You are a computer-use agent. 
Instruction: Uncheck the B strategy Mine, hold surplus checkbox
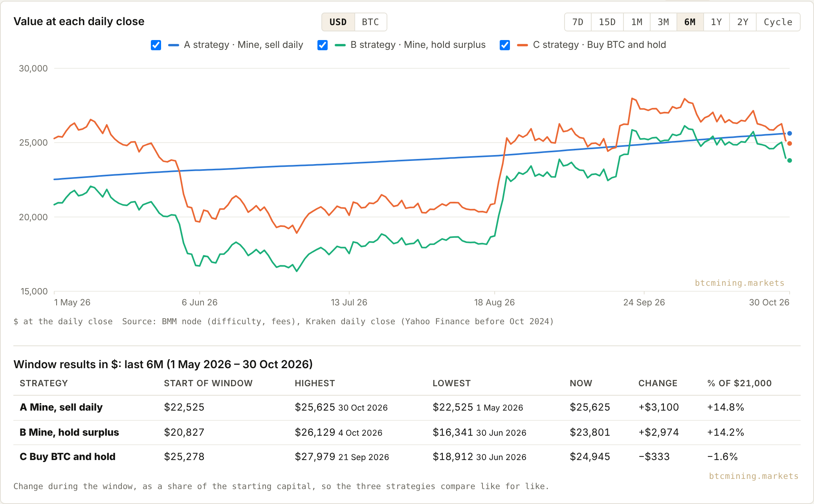click(x=323, y=45)
